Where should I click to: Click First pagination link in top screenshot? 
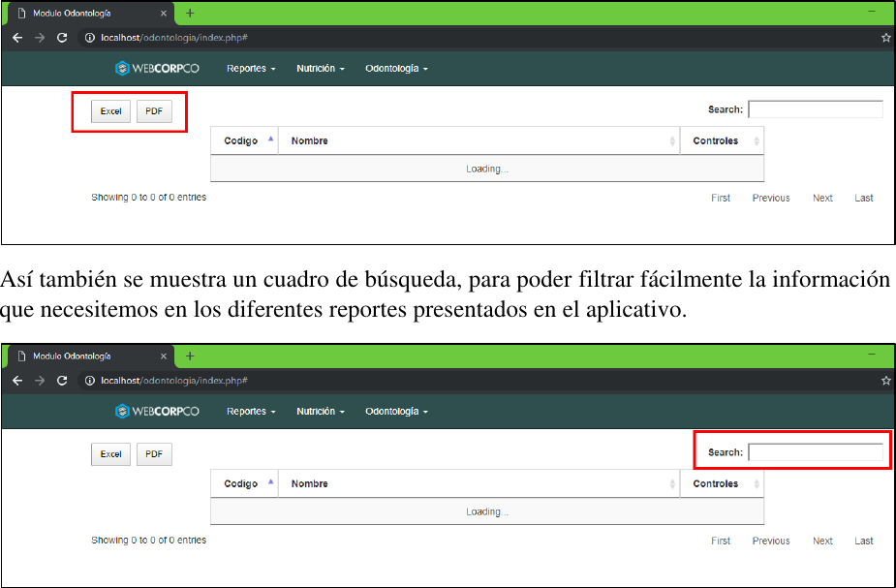721,198
